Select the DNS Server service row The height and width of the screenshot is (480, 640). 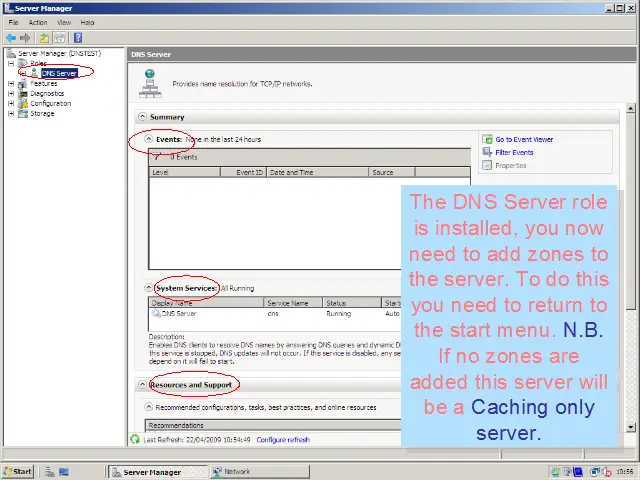click(275, 313)
